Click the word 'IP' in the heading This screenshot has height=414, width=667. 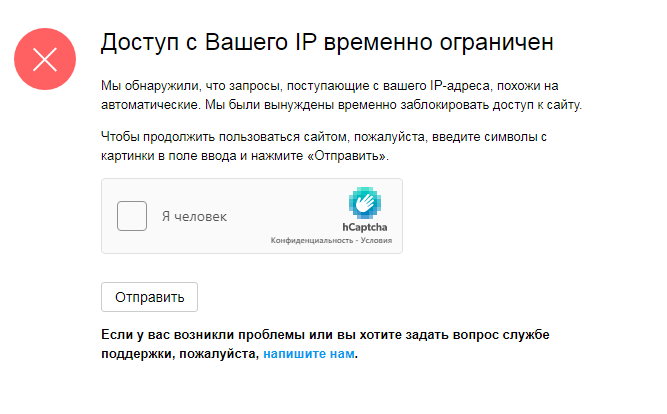tap(303, 42)
